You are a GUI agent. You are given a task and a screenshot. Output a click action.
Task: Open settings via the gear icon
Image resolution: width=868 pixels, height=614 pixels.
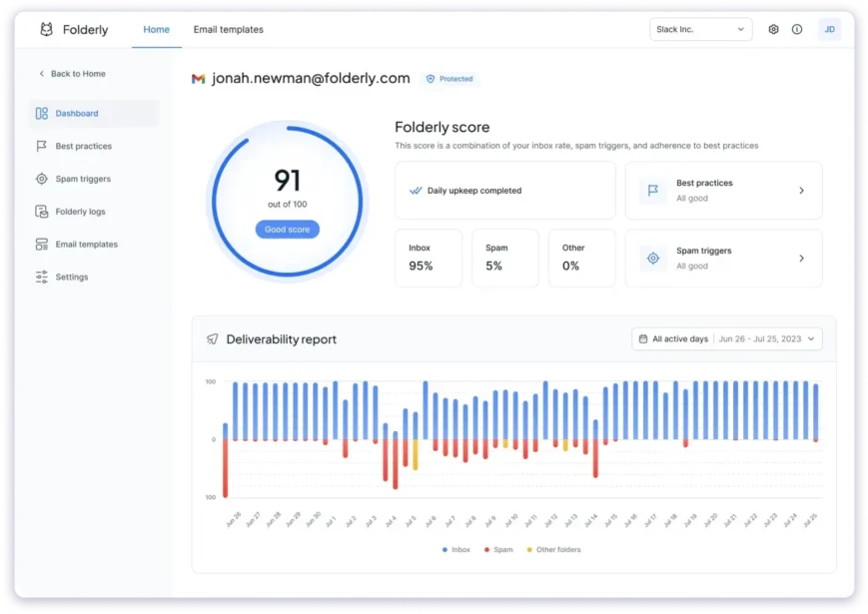pos(773,30)
